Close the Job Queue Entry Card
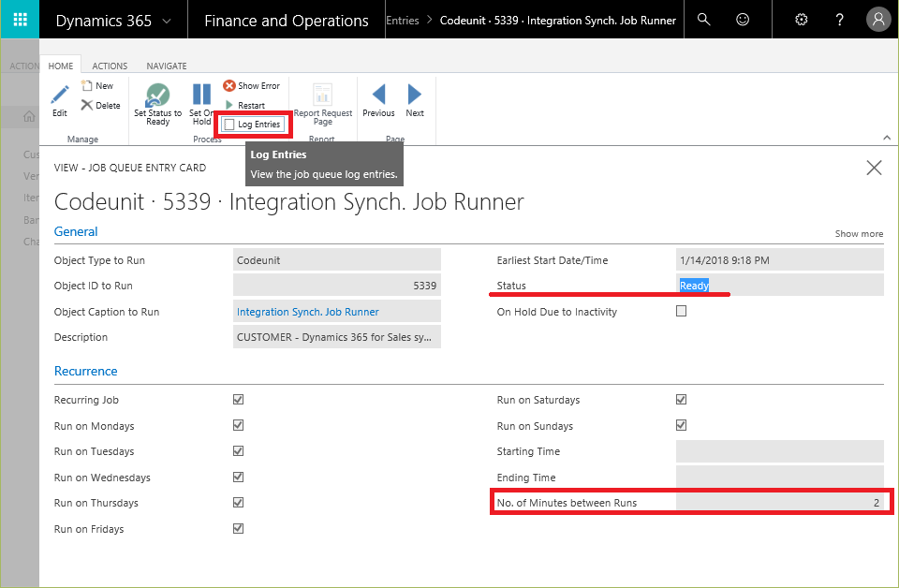Viewport: 899px width, 588px height. tap(874, 168)
